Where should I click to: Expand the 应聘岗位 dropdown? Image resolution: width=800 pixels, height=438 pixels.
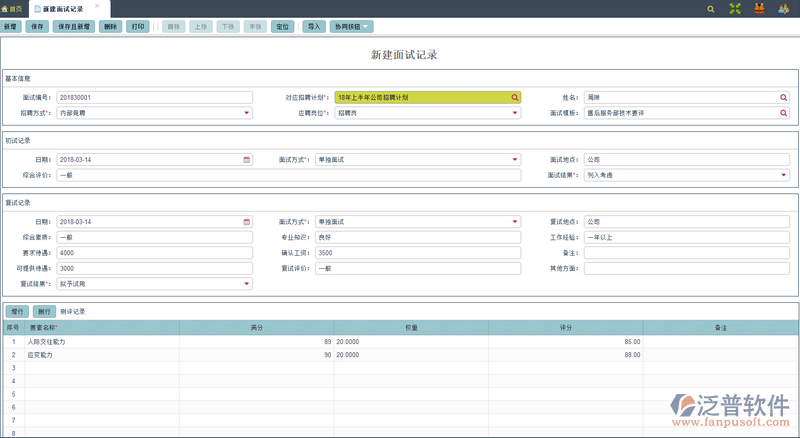click(515, 113)
